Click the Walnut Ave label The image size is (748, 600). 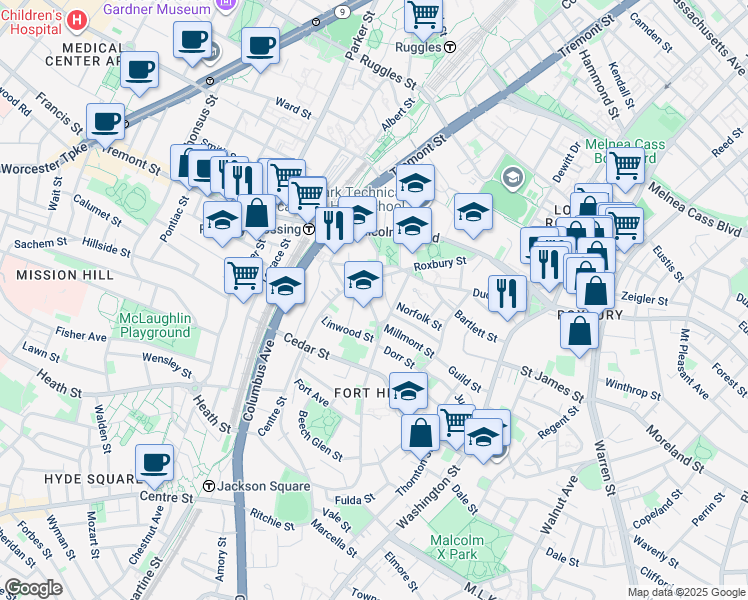pos(559,505)
